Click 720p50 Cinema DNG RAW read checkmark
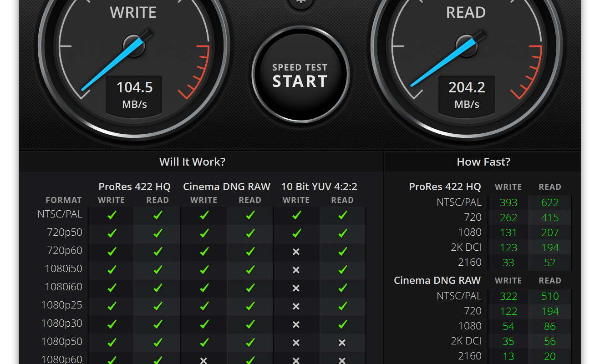The image size is (600, 364). tap(250, 233)
